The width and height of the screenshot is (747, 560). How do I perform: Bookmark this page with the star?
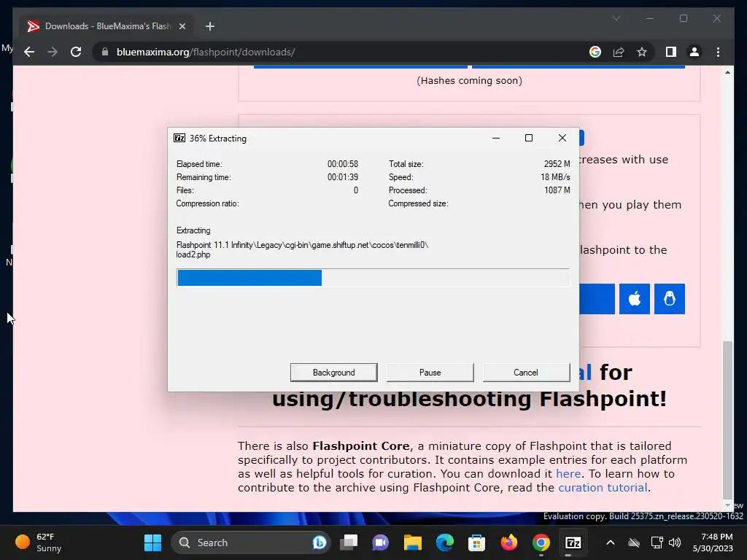pos(642,52)
